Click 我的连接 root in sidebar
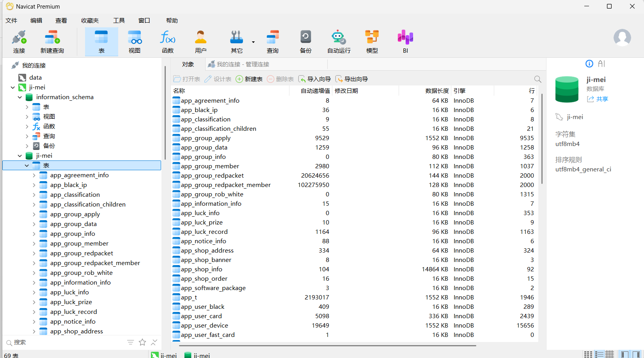644x358 pixels. (34, 66)
